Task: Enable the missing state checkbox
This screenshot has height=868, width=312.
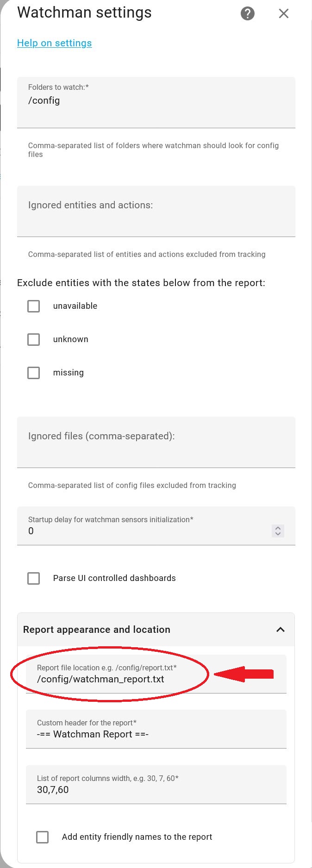Action: tap(33, 373)
